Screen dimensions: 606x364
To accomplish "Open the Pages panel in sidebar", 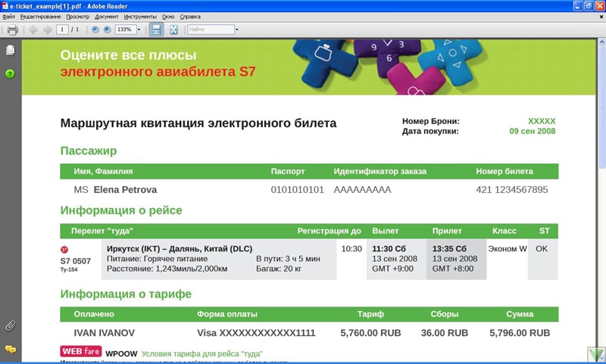I will tap(11, 50).
